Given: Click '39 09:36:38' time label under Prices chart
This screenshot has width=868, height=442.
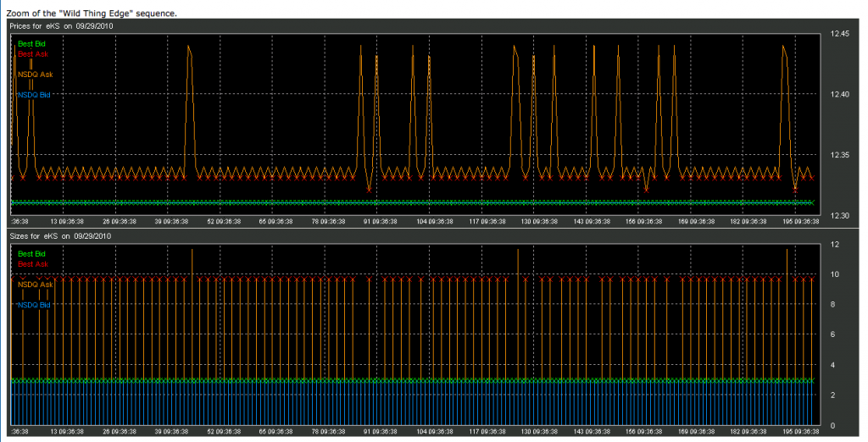Looking at the screenshot, I should coord(171,221).
